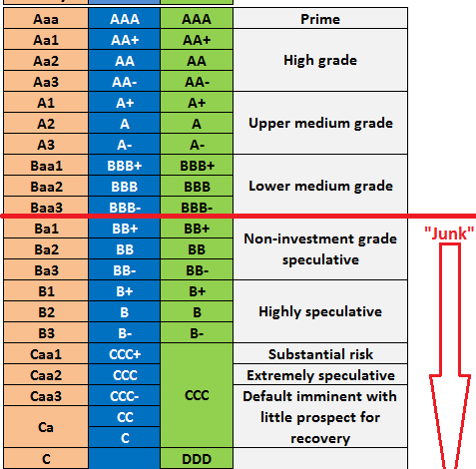Click the Extremely speculative cell
476x469 pixels.
(x=320, y=375)
